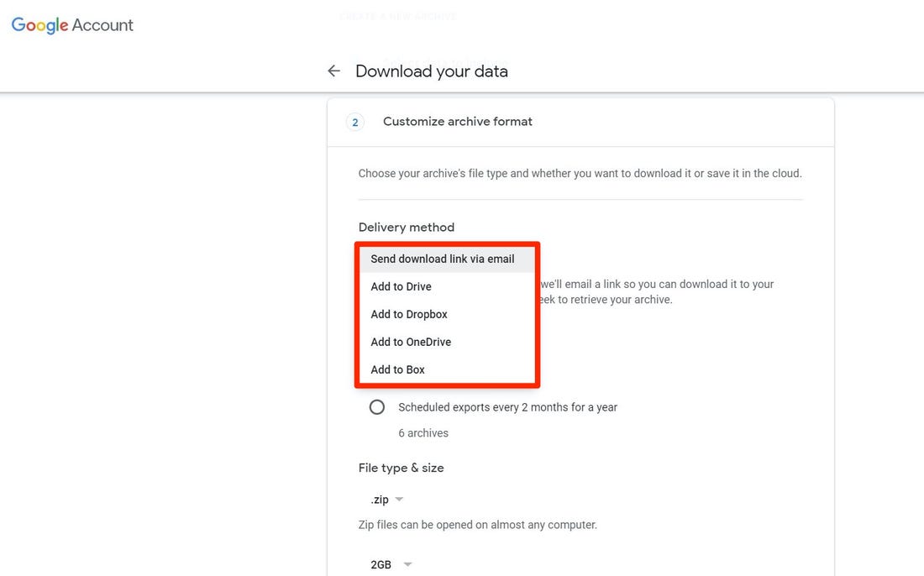Image resolution: width=924 pixels, height=576 pixels.
Task: Select Scheduled exports every 2 months radio
Action: 377,407
